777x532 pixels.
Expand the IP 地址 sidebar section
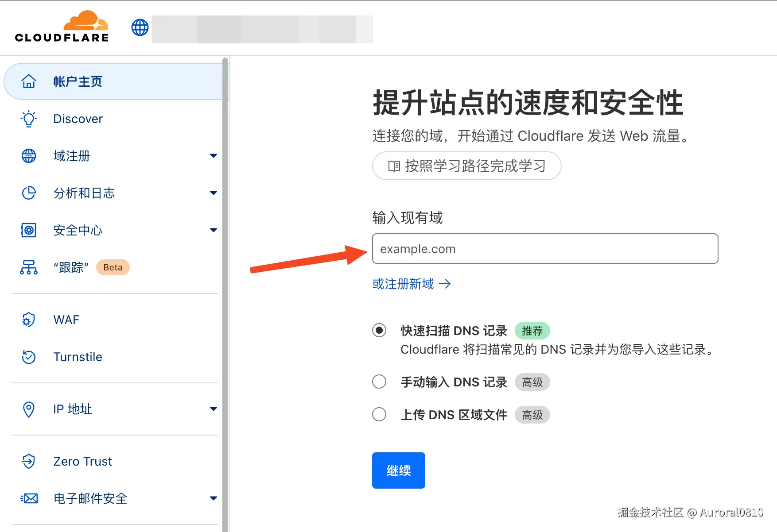click(x=214, y=409)
